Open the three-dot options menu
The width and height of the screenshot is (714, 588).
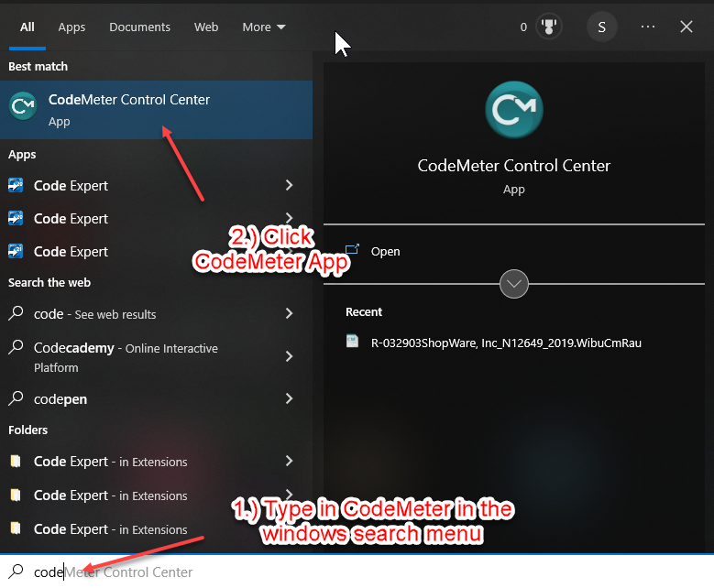click(x=647, y=27)
